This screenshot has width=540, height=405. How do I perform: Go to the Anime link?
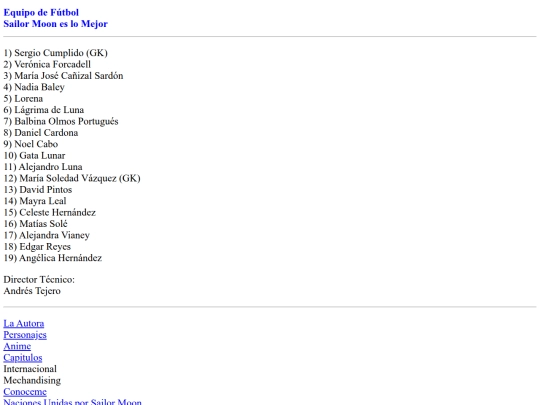17,346
